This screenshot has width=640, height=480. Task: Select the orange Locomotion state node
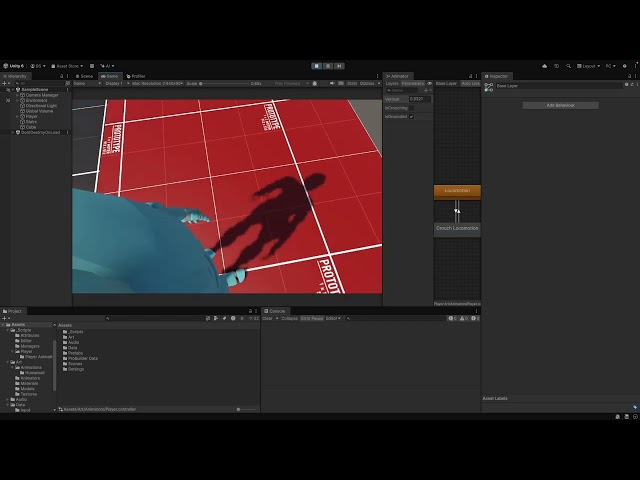[457, 192]
